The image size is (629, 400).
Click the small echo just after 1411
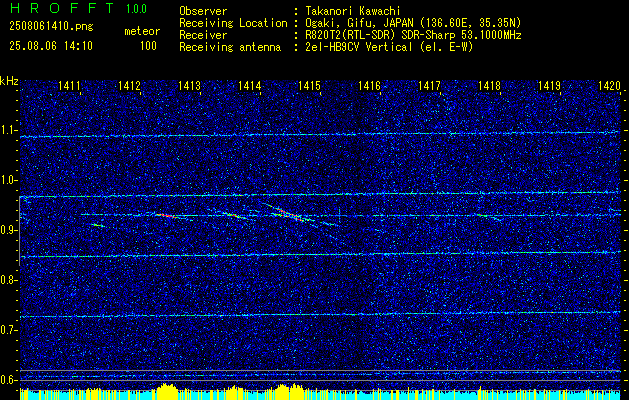click(98, 225)
